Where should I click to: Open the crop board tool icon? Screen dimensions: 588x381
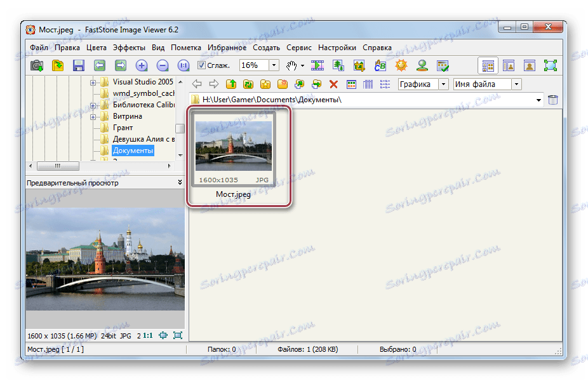coord(359,65)
